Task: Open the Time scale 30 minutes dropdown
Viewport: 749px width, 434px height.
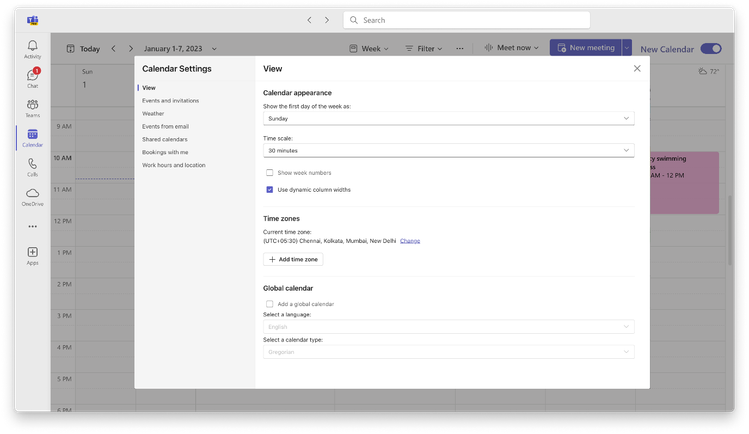Action: pos(449,150)
